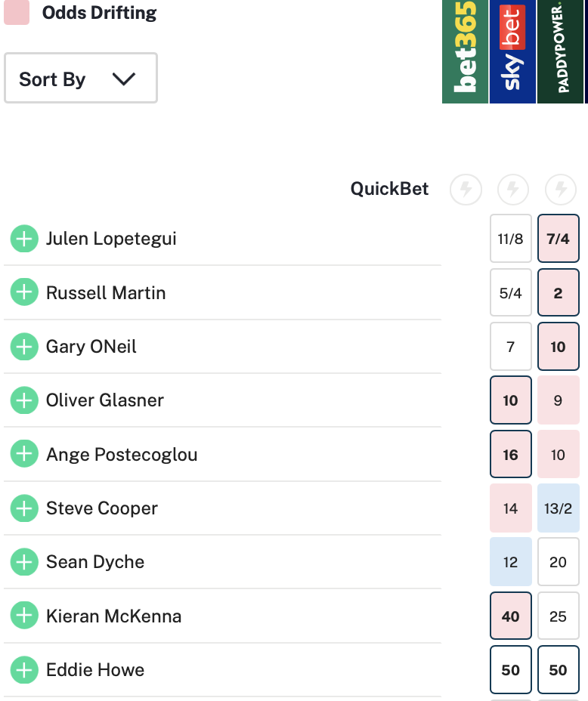Click the plus icon beside Ange Postecoglou
This screenshot has height=701, width=588.
pos(24,454)
